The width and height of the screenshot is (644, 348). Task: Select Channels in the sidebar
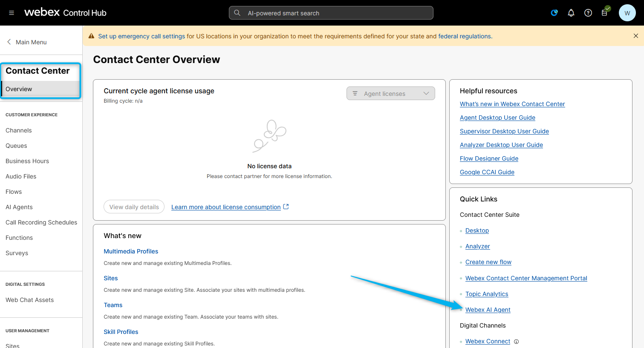(19, 130)
